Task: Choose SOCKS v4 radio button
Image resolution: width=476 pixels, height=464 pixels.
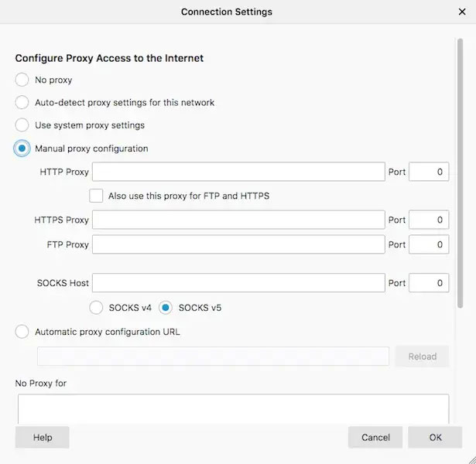Action: pos(96,308)
